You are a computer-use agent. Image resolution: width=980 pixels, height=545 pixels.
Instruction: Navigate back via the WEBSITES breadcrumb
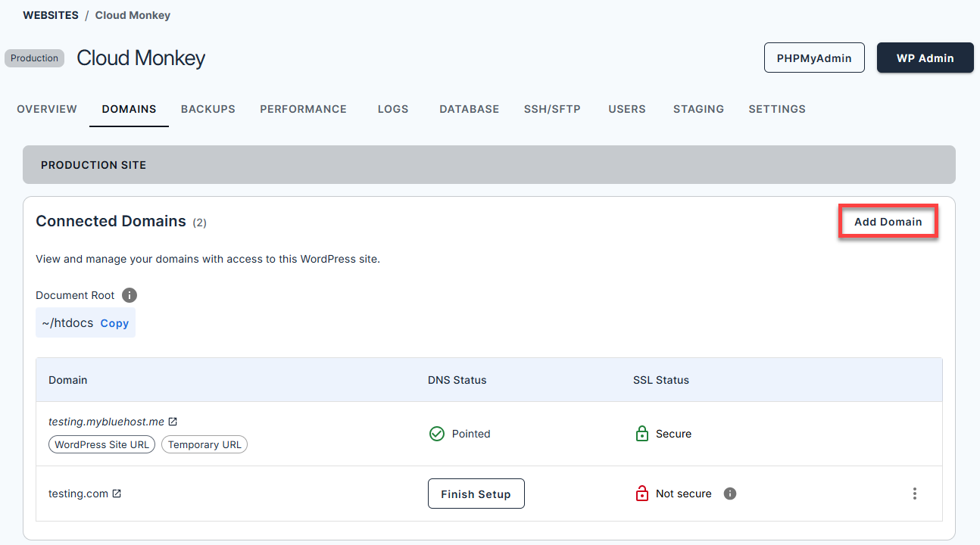tap(50, 14)
